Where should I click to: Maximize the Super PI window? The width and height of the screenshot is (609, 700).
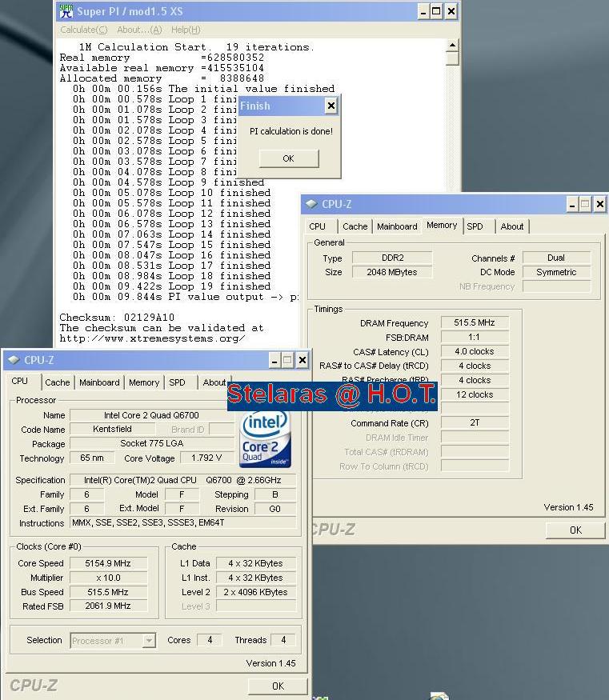[436, 12]
